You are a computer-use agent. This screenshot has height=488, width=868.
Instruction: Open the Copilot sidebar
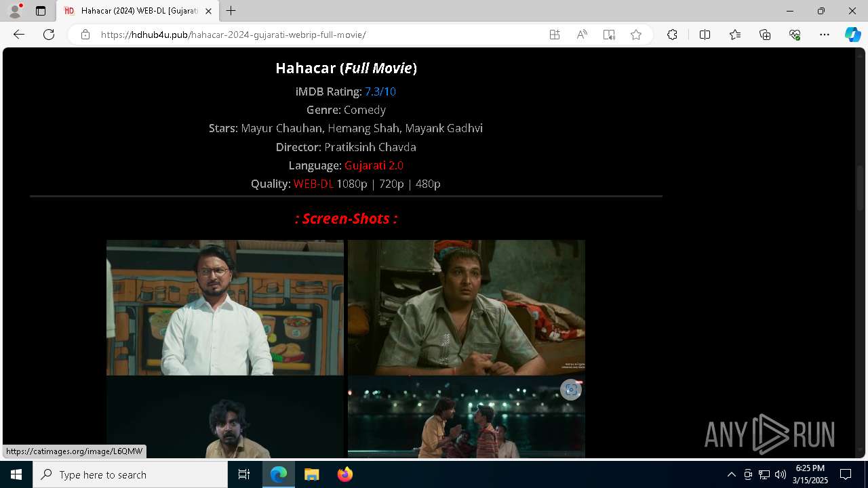click(852, 35)
